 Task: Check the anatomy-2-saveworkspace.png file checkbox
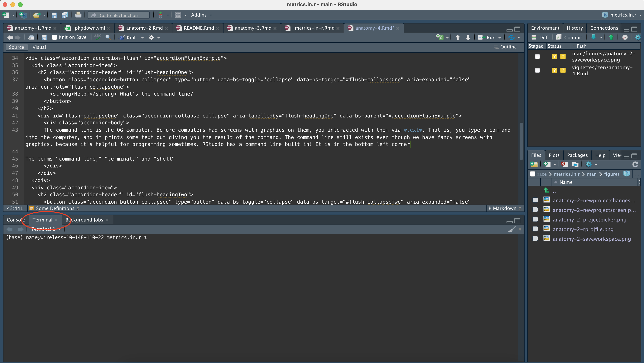pyautogui.click(x=535, y=238)
